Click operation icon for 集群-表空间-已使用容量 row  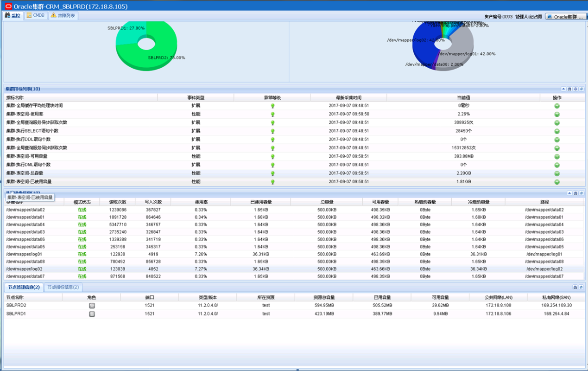[556, 182]
